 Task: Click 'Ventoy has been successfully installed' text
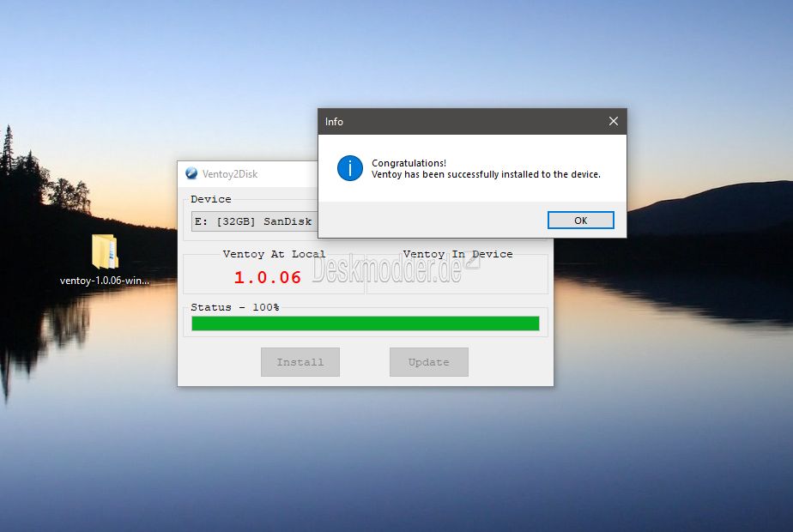click(x=486, y=174)
